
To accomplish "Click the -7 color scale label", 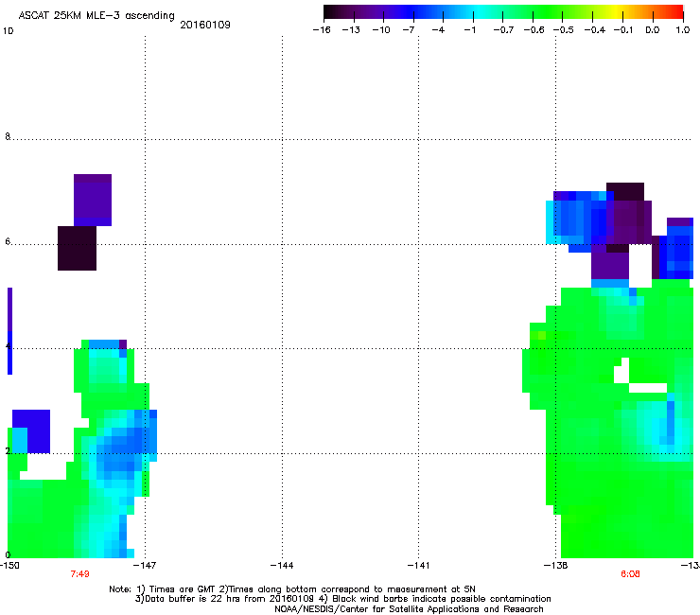I will click(x=408, y=30).
